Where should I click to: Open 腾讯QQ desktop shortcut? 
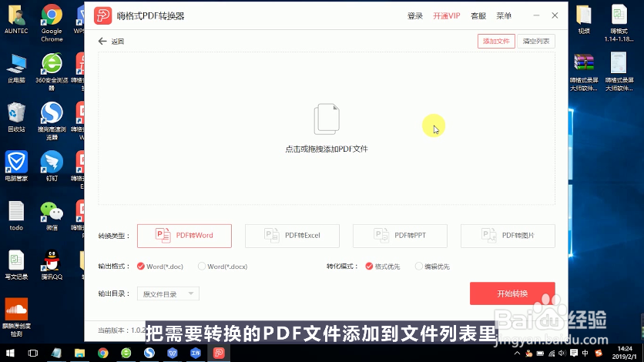(x=52, y=265)
